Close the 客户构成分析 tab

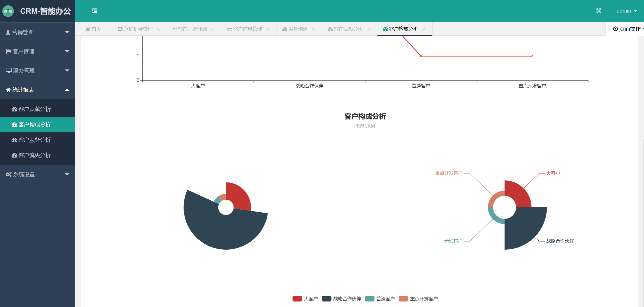(424, 29)
